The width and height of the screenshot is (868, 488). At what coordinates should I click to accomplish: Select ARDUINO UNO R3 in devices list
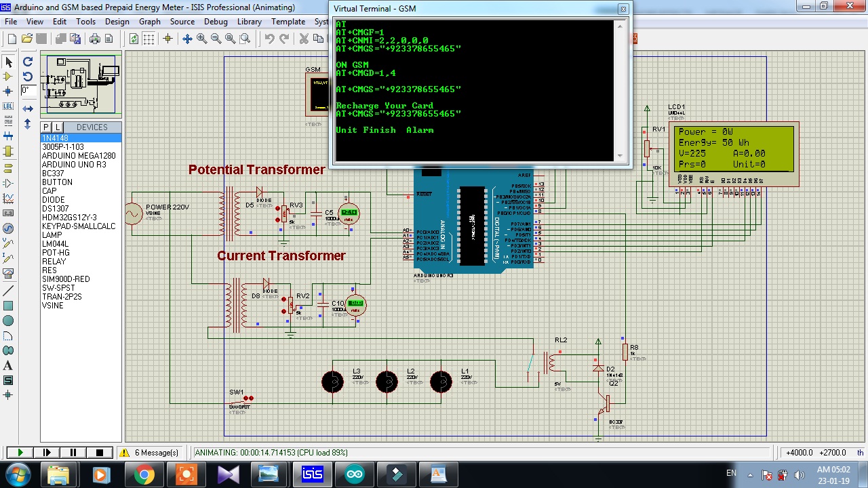click(x=81, y=165)
